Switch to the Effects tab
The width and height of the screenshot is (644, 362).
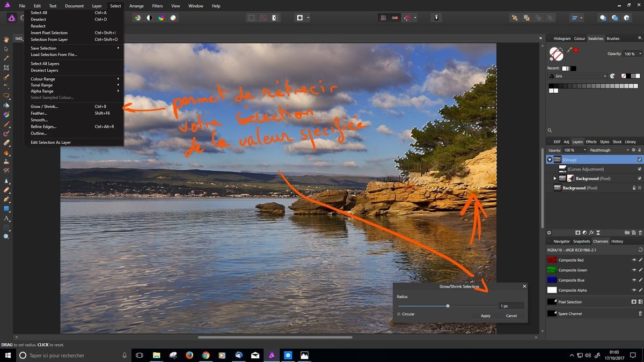pyautogui.click(x=591, y=142)
